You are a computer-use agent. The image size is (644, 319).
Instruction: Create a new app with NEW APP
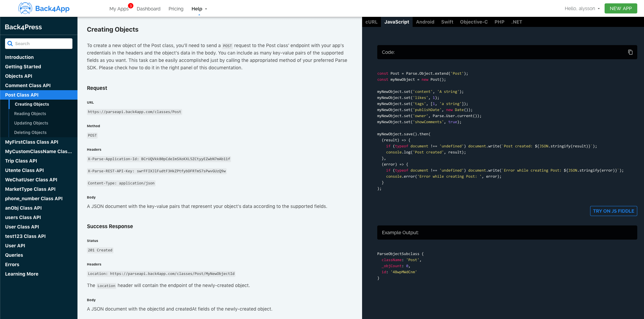[621, 8]
